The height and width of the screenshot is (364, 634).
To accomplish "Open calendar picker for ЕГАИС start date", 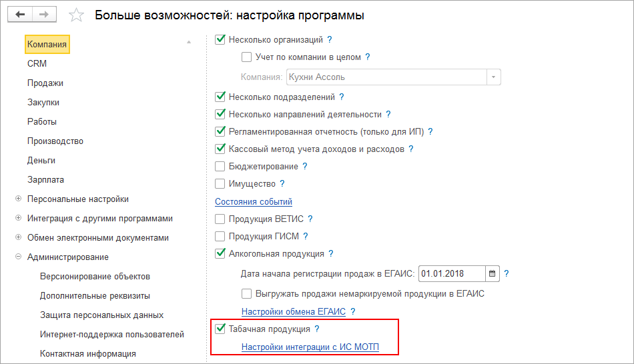I will point(493,273).
